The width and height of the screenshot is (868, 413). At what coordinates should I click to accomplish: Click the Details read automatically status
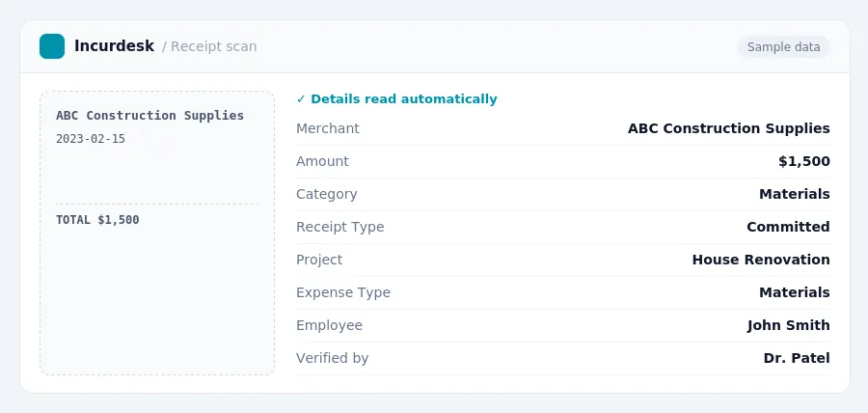(x=397, y=99)
